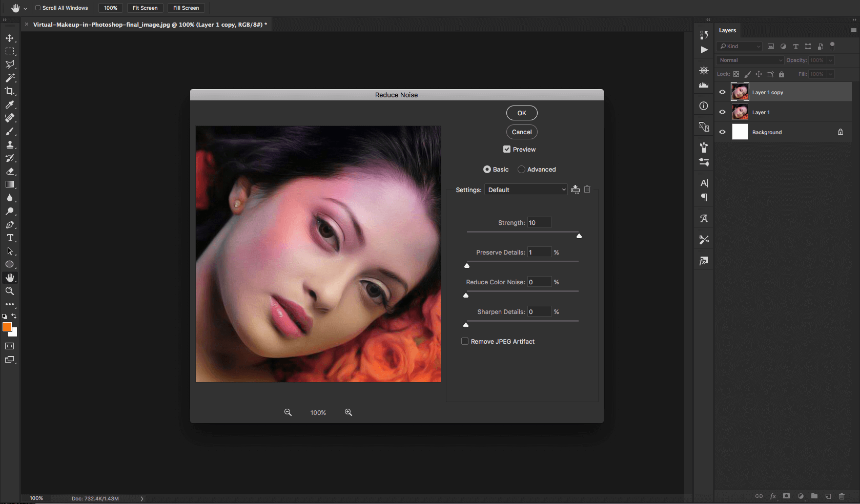Click the Move tool
The height and width of the screenshot is (504, 860).
click(10, 38)
